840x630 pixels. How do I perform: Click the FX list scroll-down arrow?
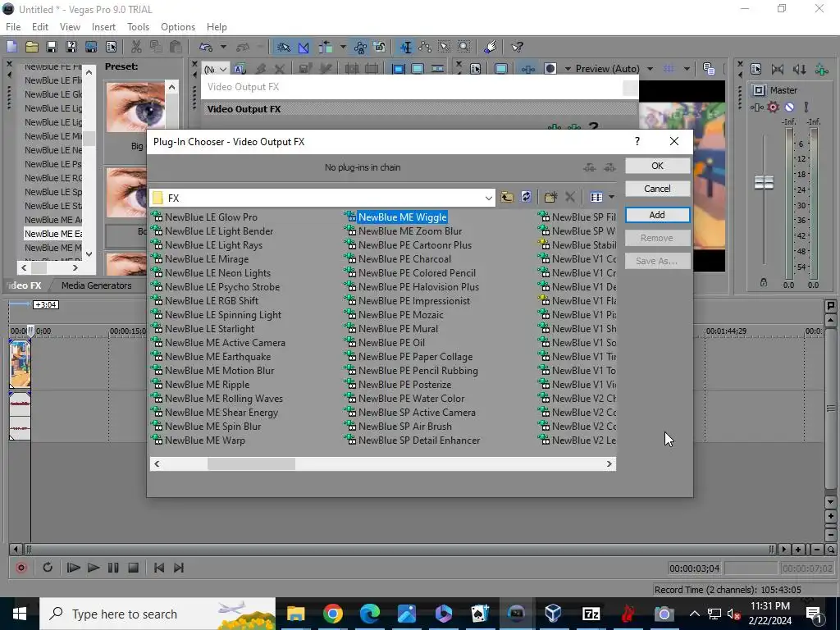tap(89, 254)
